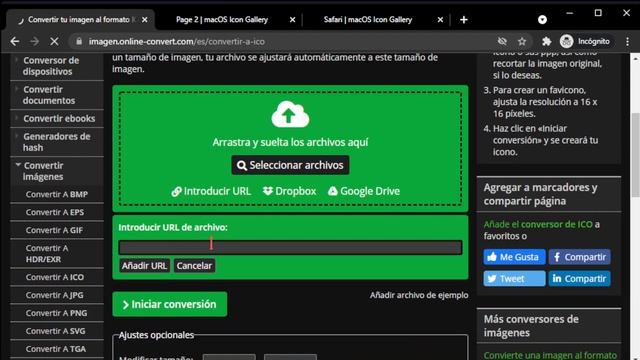This screenshot has width=640, height=360.
Task: Open Convertir A GIF
Action: click(54, 230)
